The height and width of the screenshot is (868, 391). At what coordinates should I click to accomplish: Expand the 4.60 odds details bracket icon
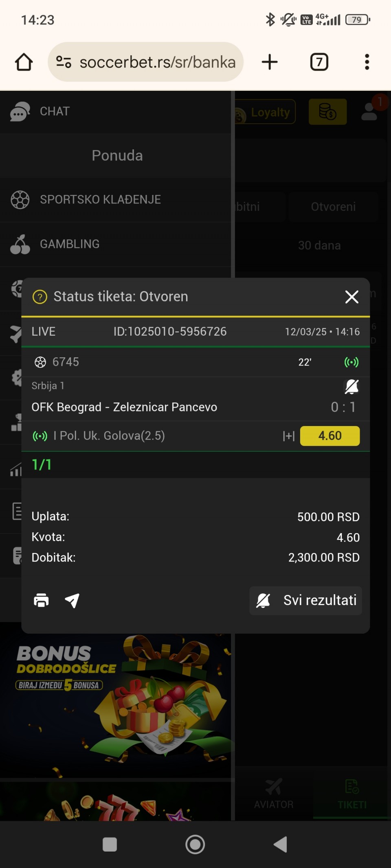pyautogui.click(x=288, y=436)
